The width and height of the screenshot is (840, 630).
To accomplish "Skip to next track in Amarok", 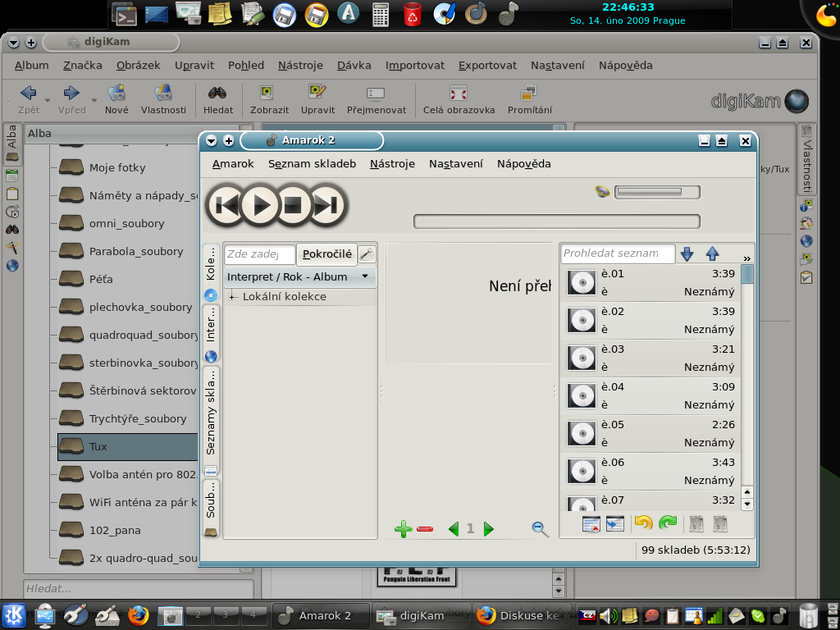I will tap(327, 205).
